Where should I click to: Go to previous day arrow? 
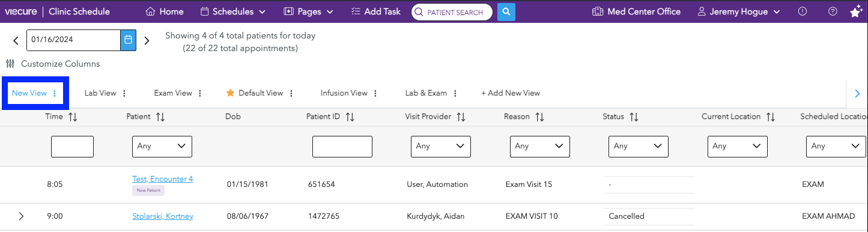pyautogui.click(x=16, y=41)
